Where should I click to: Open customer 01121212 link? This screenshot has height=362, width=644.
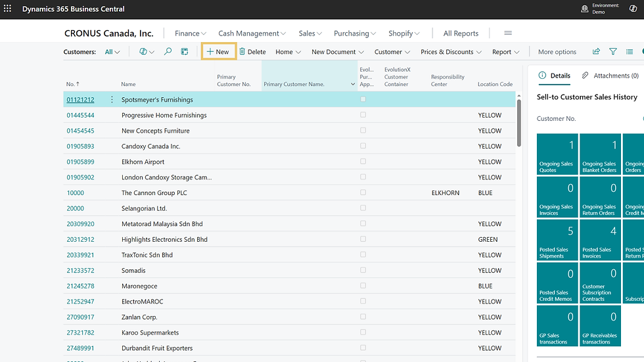pos(80,99)
